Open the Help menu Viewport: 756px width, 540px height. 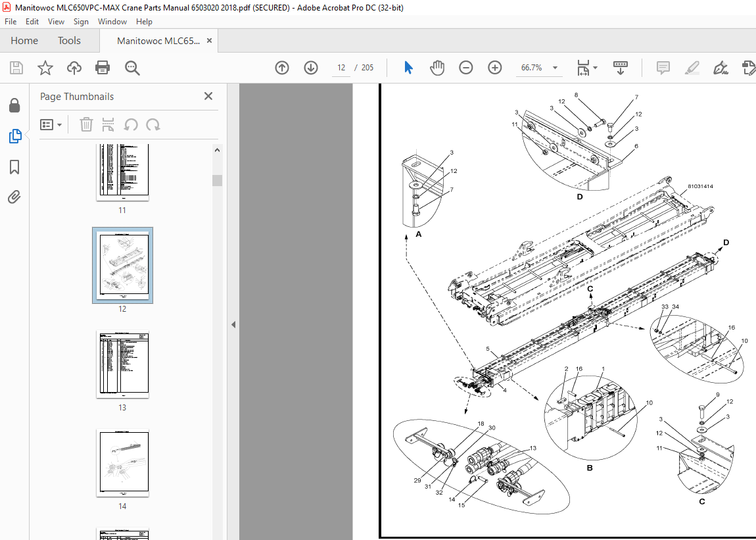click(144, 22)
